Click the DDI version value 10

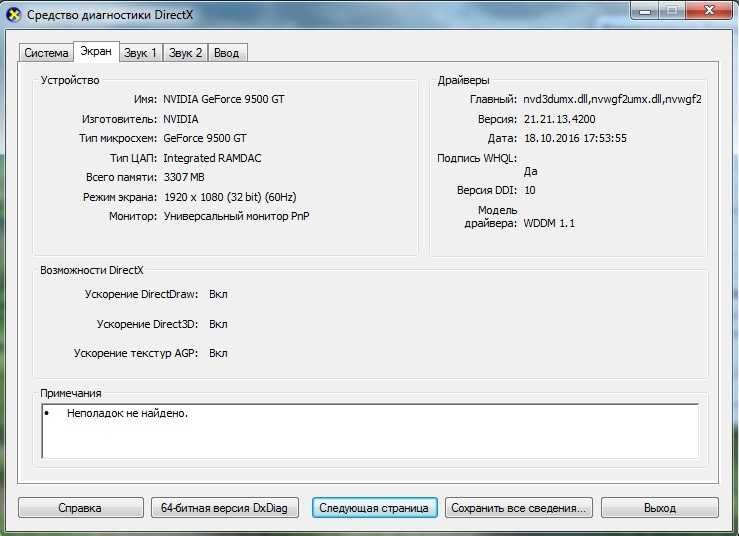(530, 190)
